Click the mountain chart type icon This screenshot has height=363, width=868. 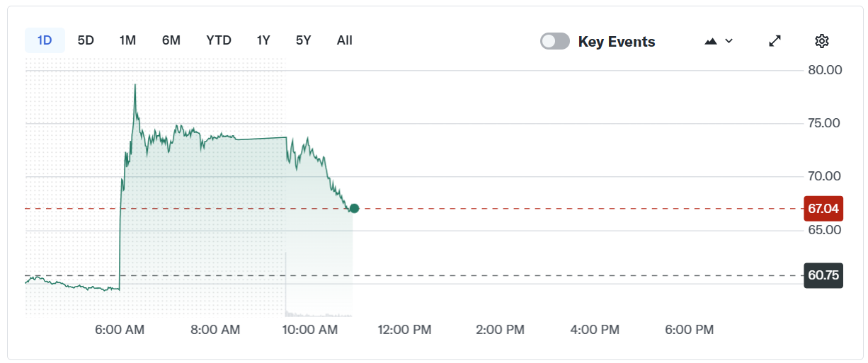pyautogui.click(x=712, y=41)
